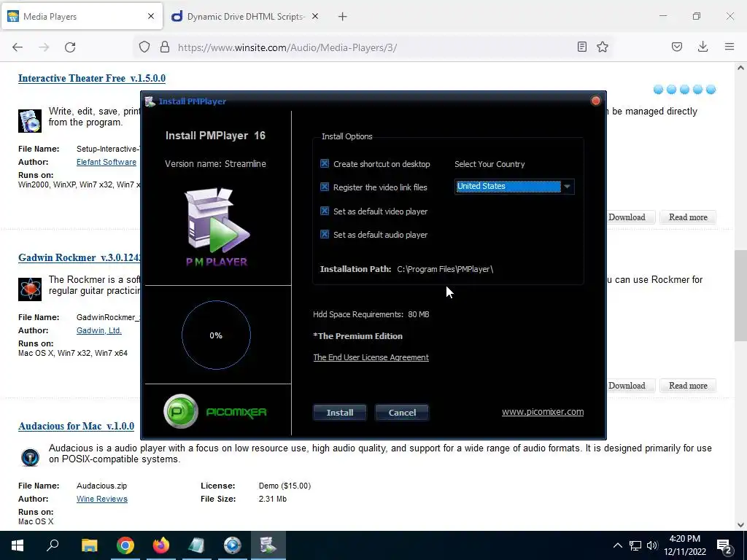Click the blue rating dots
The height and width of the screenshot is (560, 747).
[684, 90]
